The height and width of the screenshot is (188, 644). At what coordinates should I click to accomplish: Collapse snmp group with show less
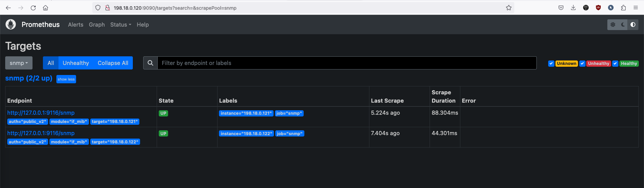click(66, 79)
